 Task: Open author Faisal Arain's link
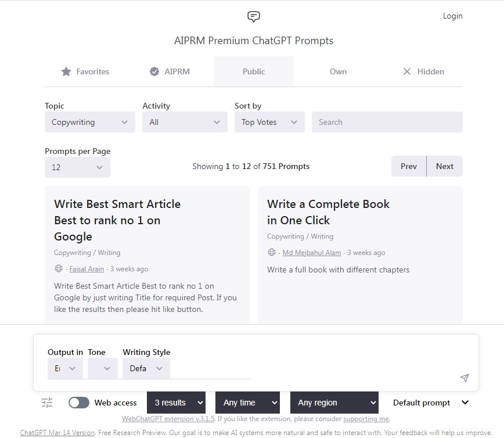point(87,269)
